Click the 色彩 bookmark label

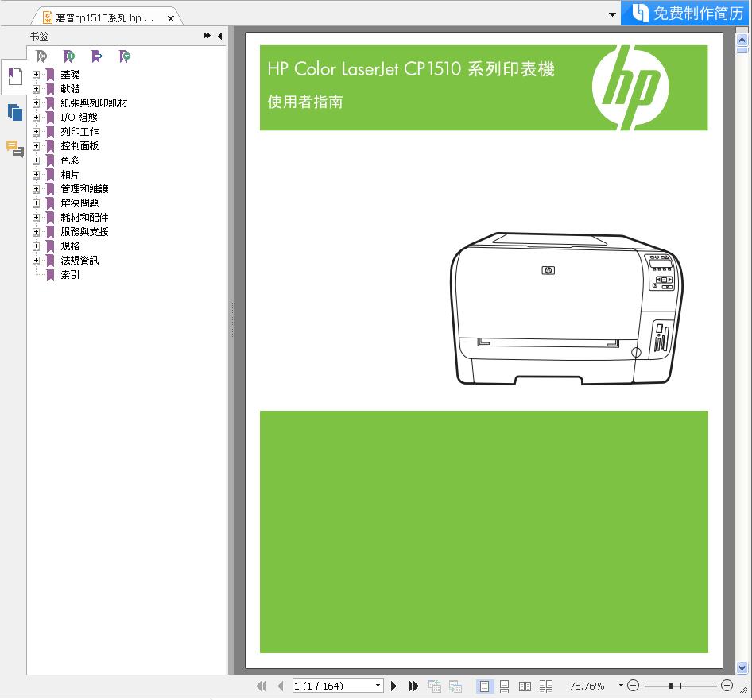(x=70, y=160)
